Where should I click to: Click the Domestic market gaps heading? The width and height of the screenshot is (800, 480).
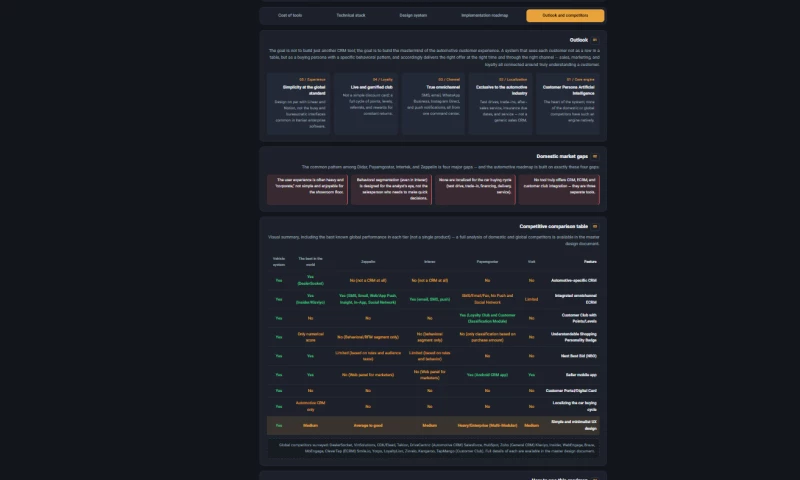(x=562, y=157)
